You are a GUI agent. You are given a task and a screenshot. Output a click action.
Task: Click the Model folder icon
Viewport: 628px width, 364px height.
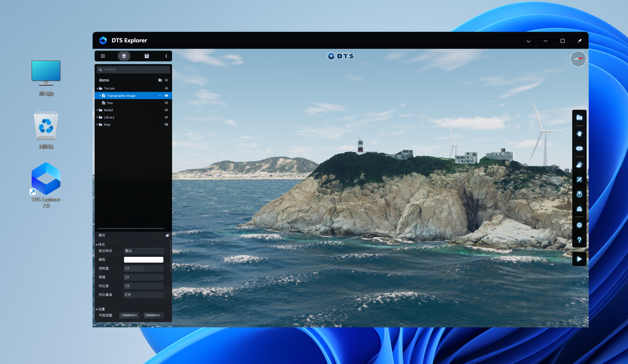click(x=101, y=110)
